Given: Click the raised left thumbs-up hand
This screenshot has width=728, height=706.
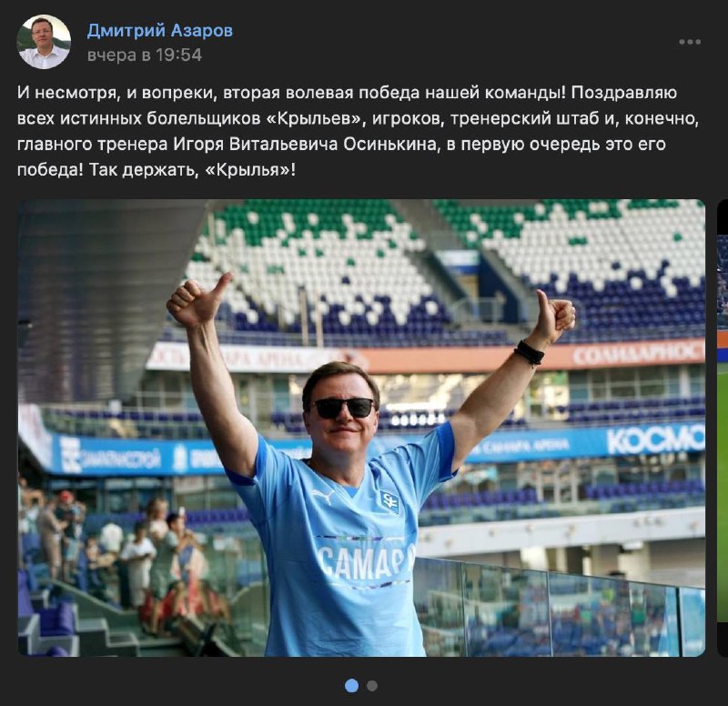Looking at the screenshot, I should (x=198, y=300).
